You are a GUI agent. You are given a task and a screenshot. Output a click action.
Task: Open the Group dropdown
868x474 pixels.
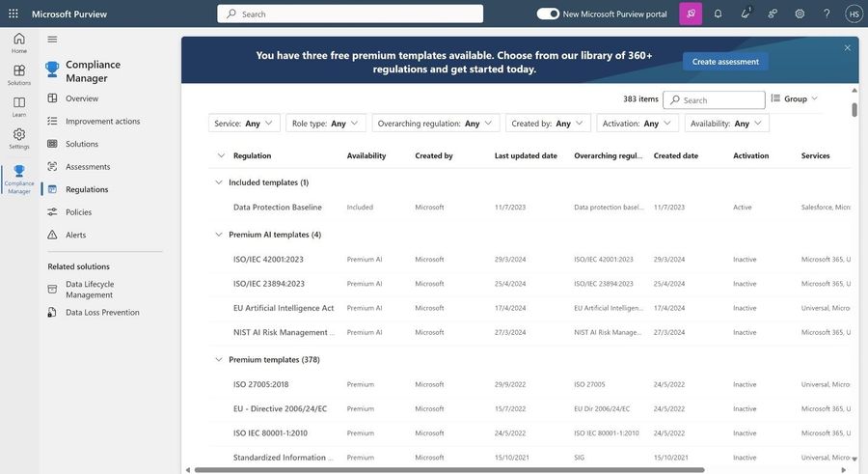click(794, 98)
